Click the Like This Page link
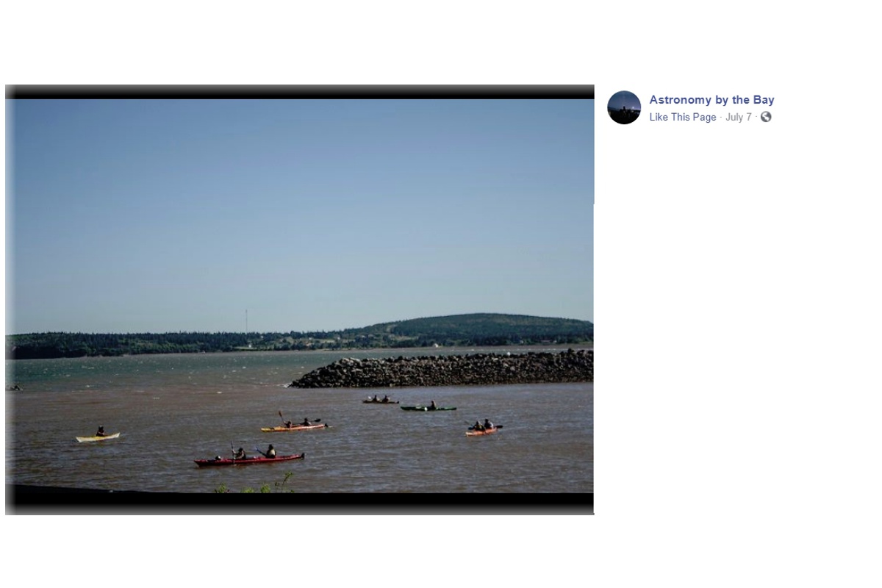The height and width of the screenshot is (588, 882). tap(682, 117)
